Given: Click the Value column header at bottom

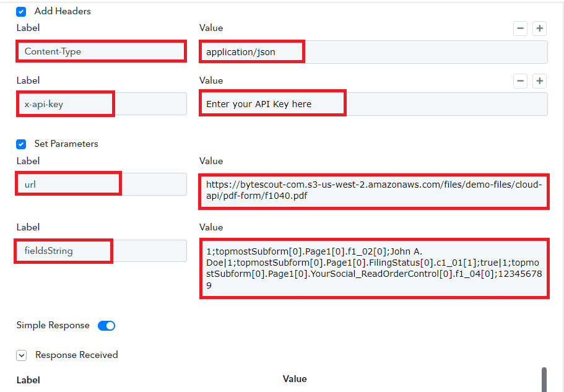Looking at the screenshot, I should (x=295, y=378).
